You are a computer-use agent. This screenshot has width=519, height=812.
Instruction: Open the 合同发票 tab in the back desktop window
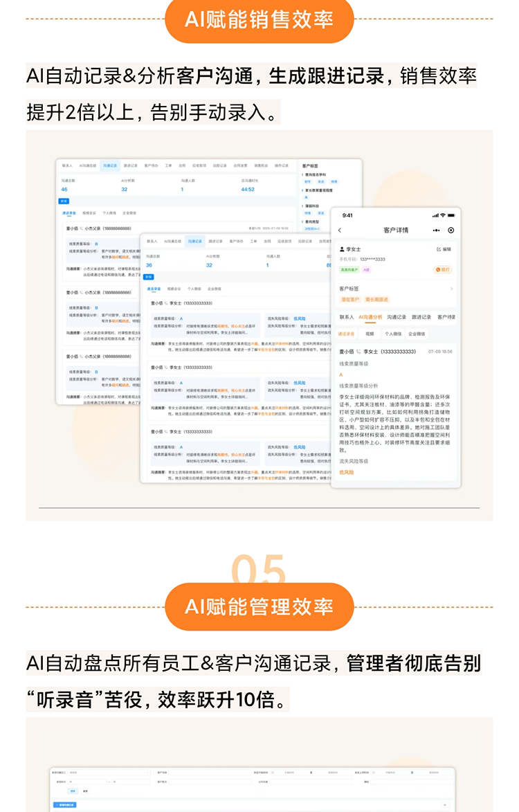[241, 165]
